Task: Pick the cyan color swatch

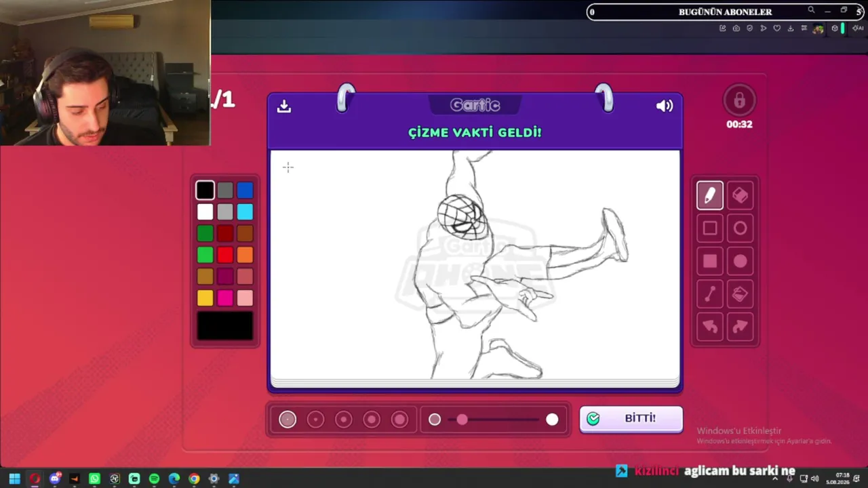Action: (245, 212)
